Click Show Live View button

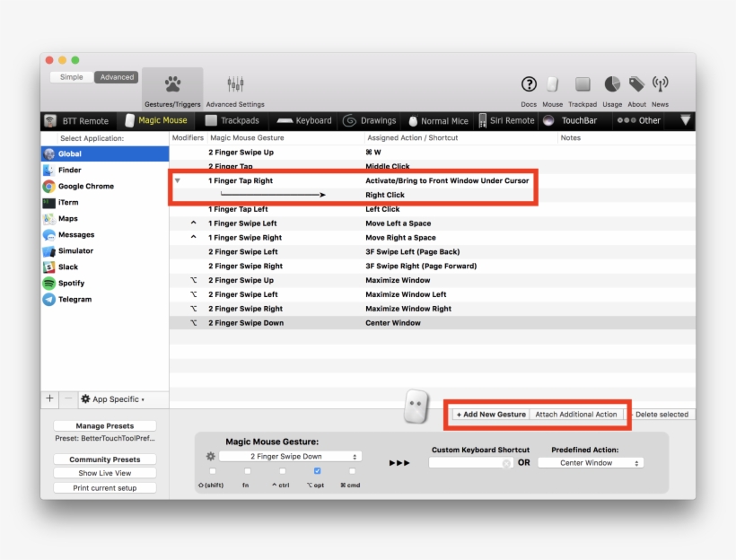pyautogui.click(x=105, y=473)
